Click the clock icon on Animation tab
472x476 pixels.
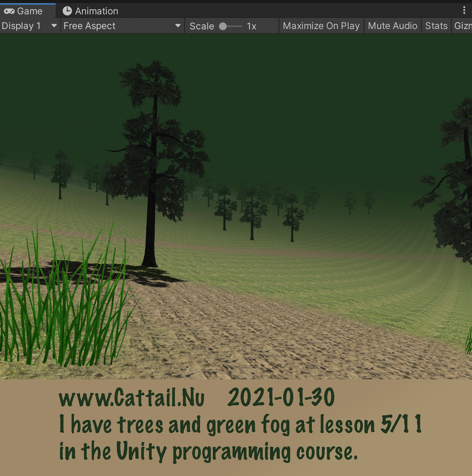67,11
